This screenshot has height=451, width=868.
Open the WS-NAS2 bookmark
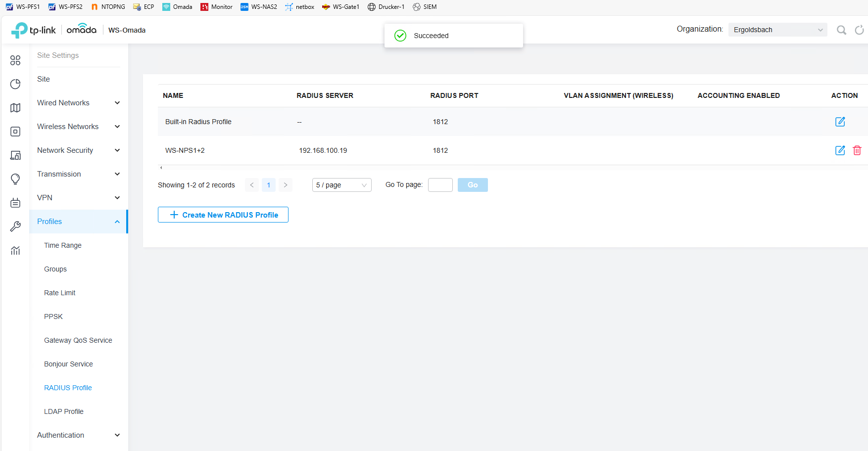[x=259, y=7]
